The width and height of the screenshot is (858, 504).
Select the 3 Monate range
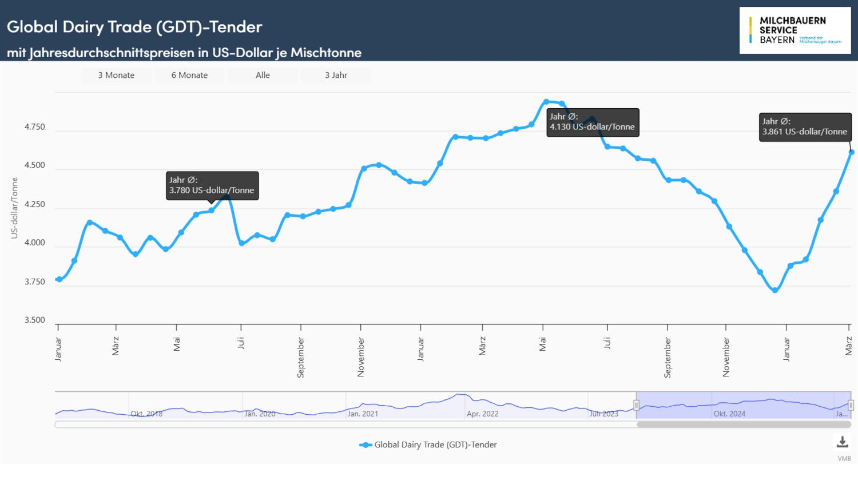[x=116, y=75]
